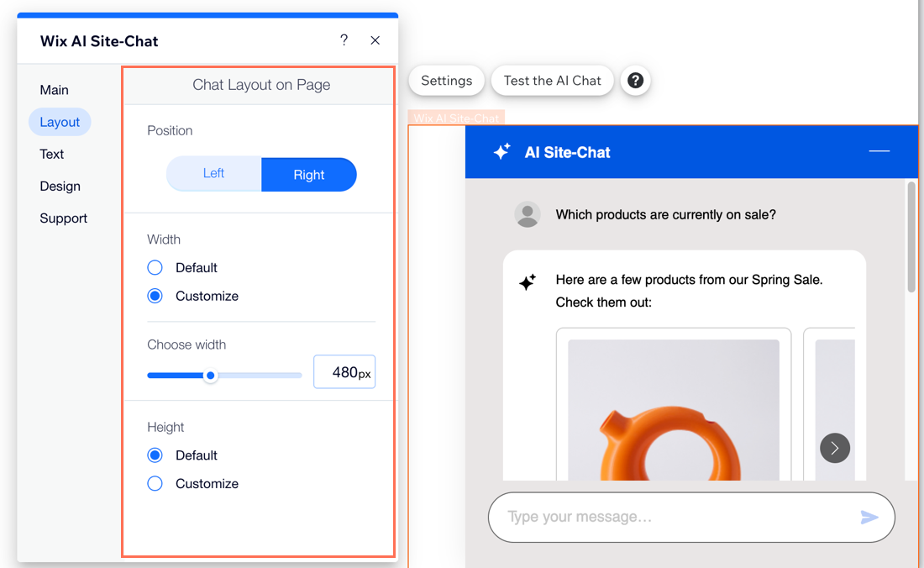Click the chat window scrollbar
Screen dimensions: 924x568
pyautogui.click(x=911, y=237)
